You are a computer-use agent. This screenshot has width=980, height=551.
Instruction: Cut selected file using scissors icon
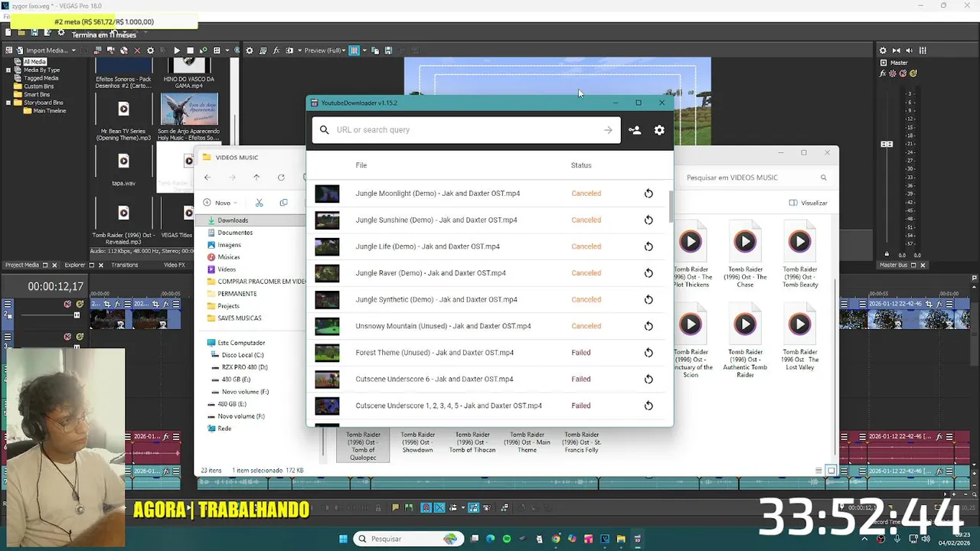(259, 203)
